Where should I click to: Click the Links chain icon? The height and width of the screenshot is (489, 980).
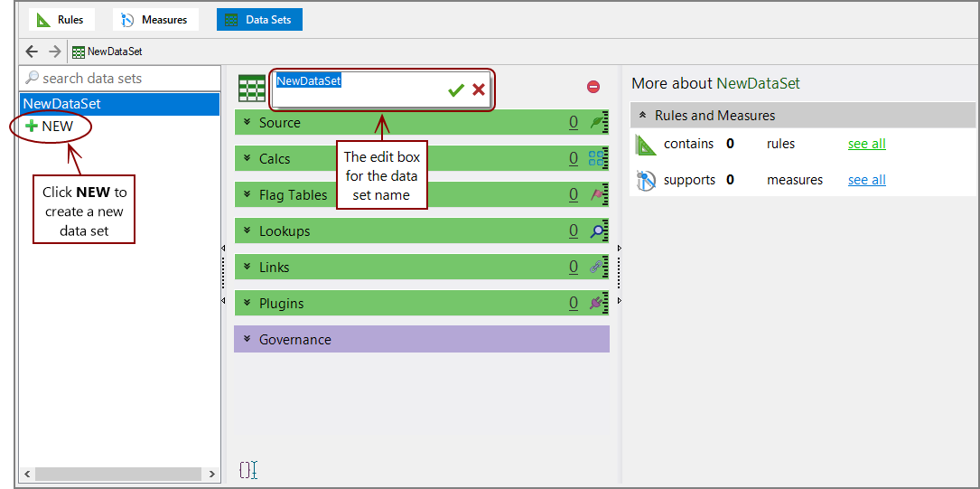click(598, 267)
